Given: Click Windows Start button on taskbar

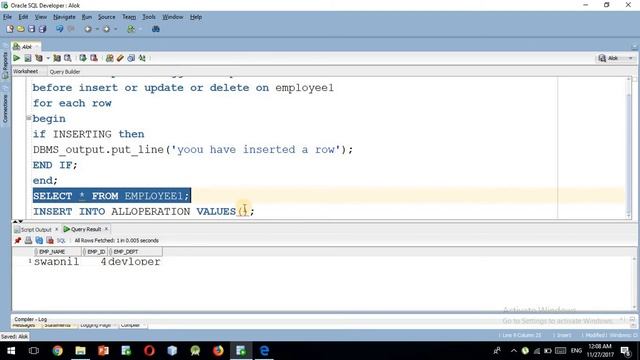Looking at the screenshot, I should coord(11,351).
